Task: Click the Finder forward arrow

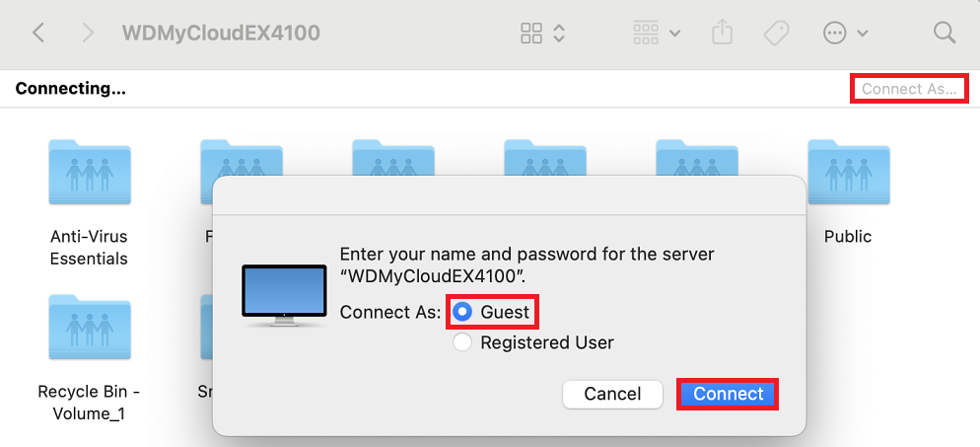Action: pos(88,34)
